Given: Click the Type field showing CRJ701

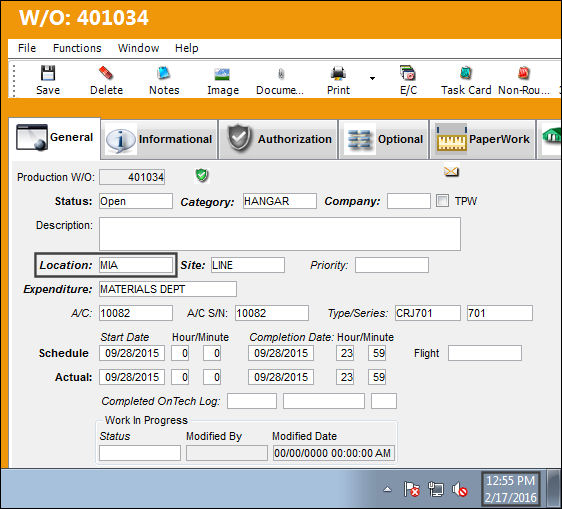Looking at the screenshot, I should (428, 313).
